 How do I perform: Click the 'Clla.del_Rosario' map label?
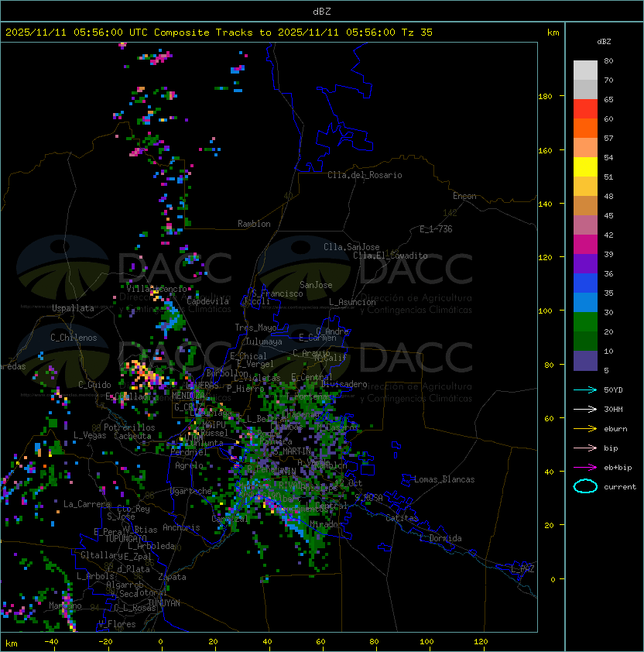[x=365, y=175]
